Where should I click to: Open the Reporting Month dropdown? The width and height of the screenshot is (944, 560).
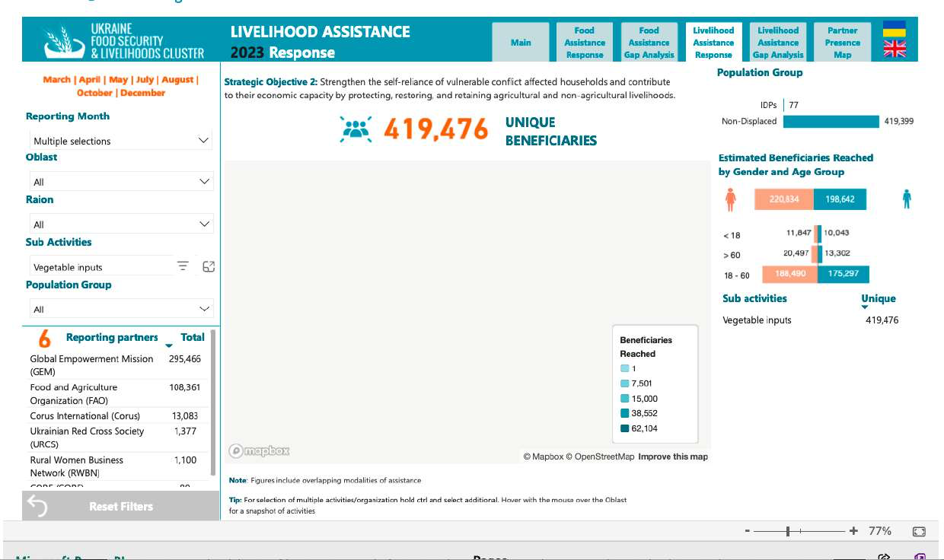[x=121, y=141]
